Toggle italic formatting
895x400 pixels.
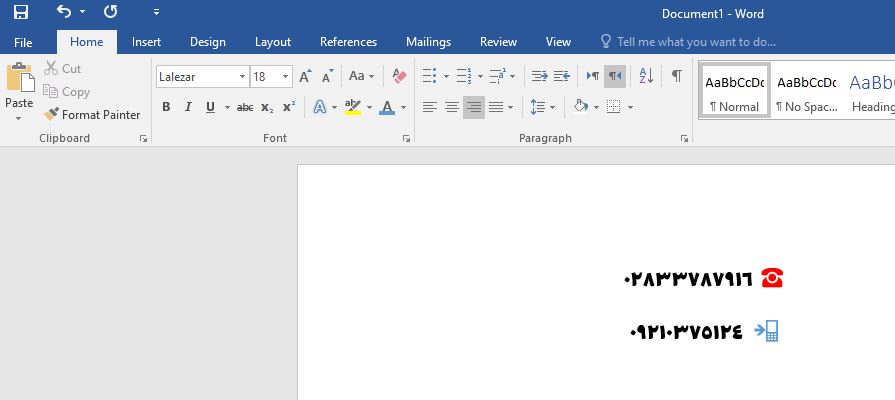point(188,107)
